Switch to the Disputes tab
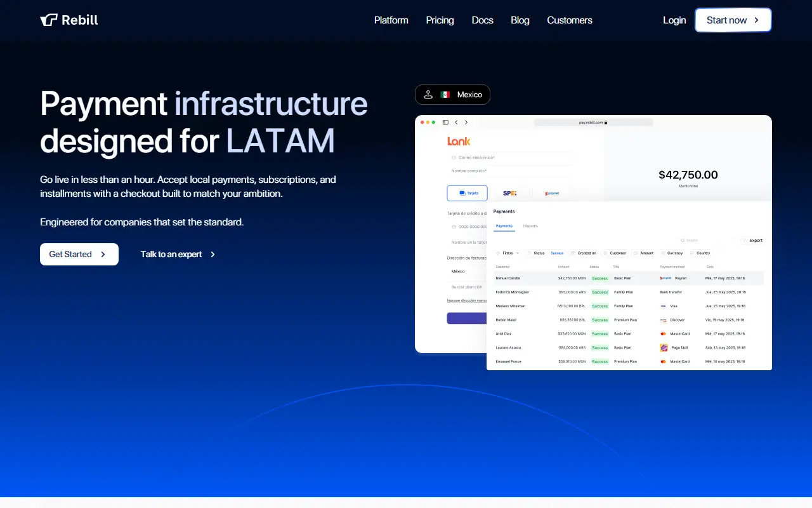 (530, 226)
